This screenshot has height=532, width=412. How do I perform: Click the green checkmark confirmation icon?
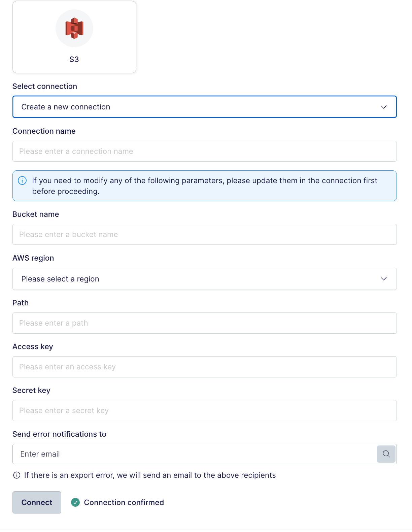(75, 502)
